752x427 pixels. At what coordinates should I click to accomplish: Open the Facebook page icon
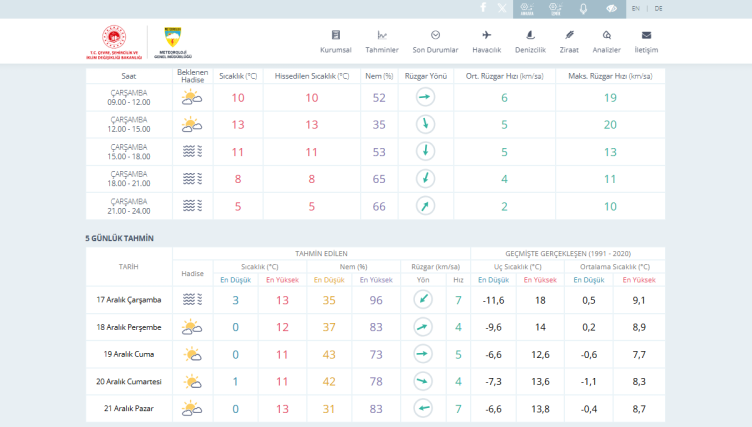tap(484, 8)
